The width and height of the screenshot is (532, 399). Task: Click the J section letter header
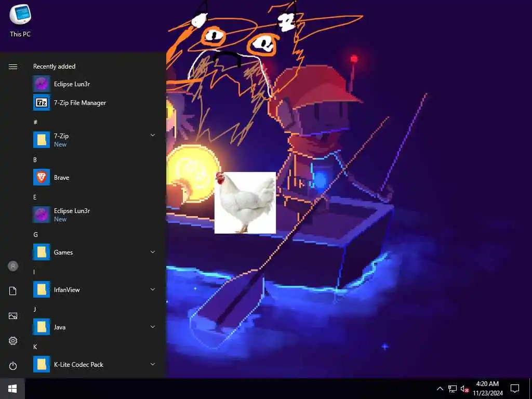pos(35,309)
